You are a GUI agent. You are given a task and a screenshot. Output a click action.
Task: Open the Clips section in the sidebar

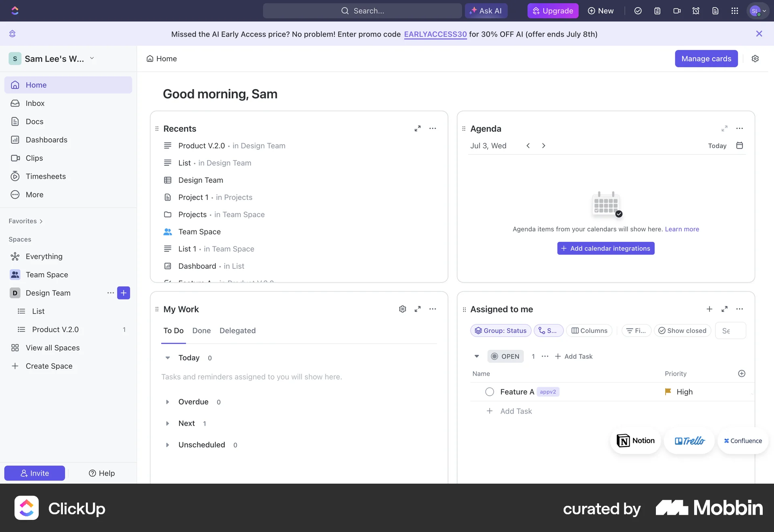tap(34, 158)
